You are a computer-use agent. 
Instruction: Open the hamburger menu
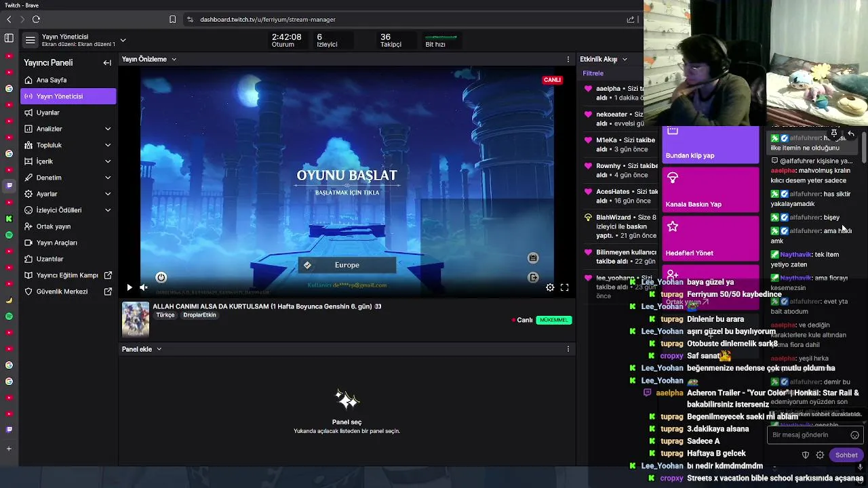click(30, 41)
